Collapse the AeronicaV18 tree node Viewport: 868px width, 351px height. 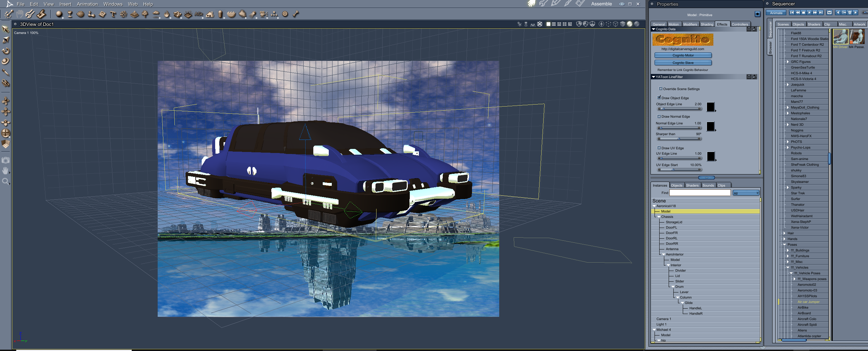click(x=655, y=206)
